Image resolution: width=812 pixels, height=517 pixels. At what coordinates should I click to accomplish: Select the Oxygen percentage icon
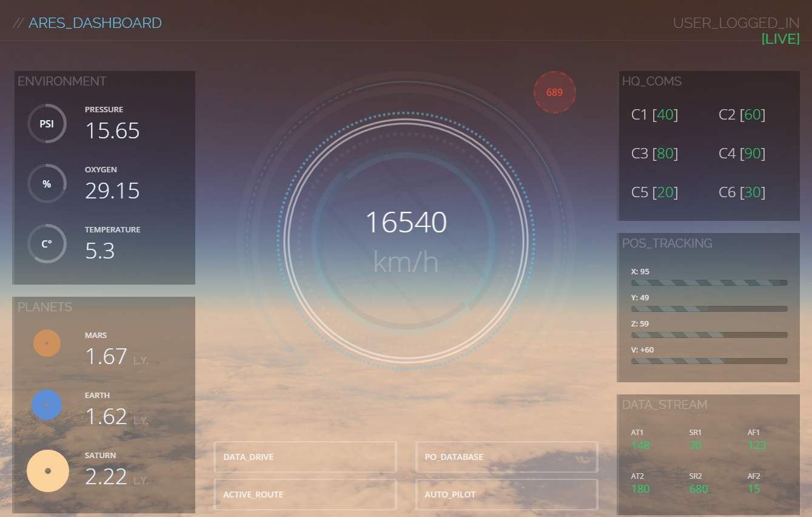coord(47,183)
